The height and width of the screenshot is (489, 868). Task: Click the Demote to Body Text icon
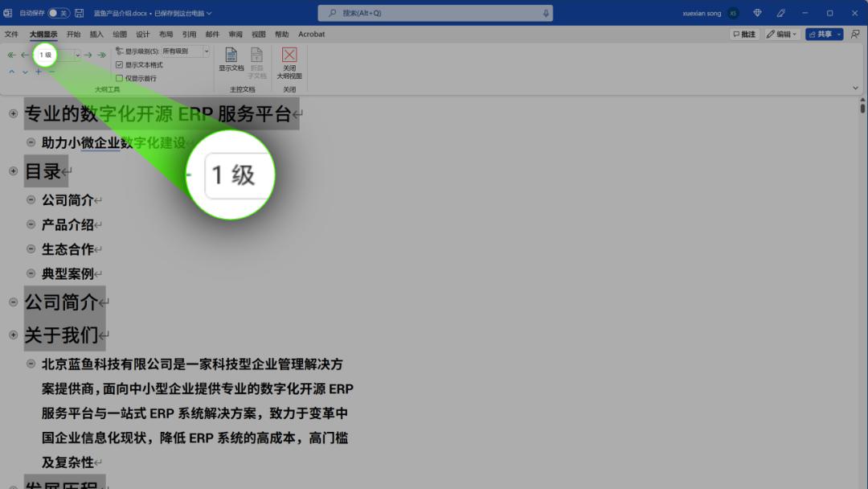(x=100, y=55)
